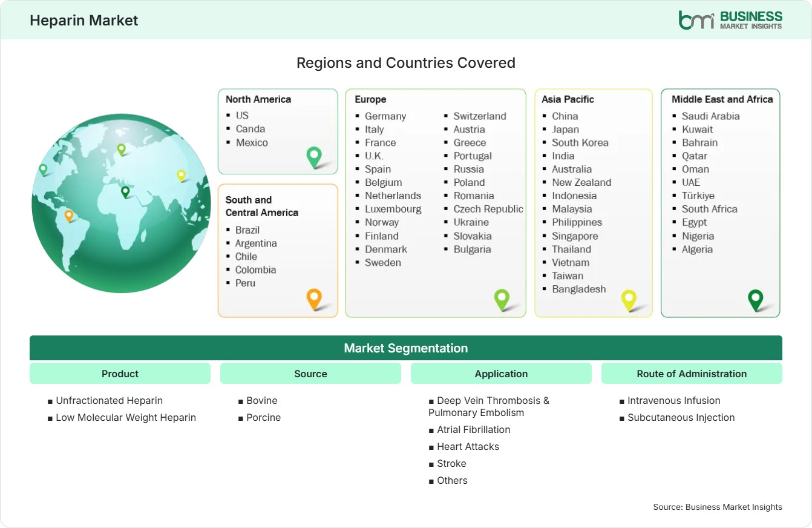The width and height of the screenshot is (812, 528).
Task: Click the green map pin in North America card
Action: 314,157
